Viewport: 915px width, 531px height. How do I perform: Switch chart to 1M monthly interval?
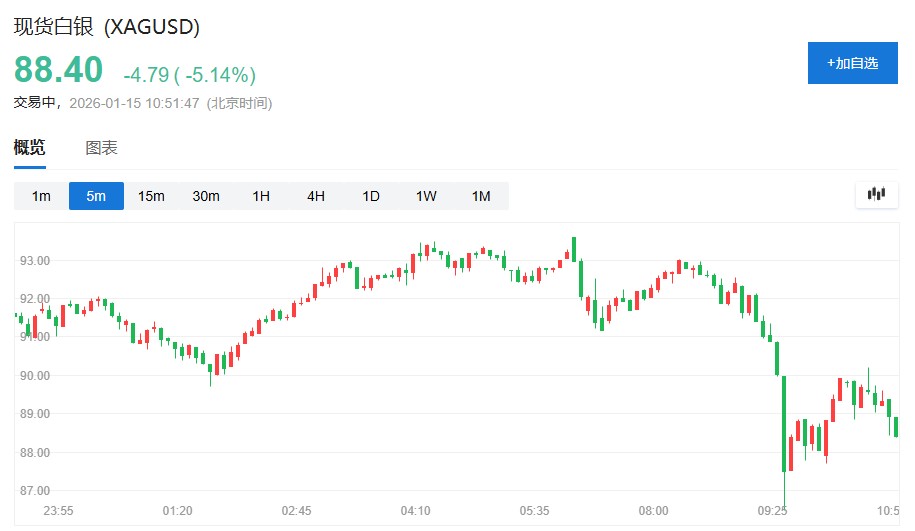481,196
